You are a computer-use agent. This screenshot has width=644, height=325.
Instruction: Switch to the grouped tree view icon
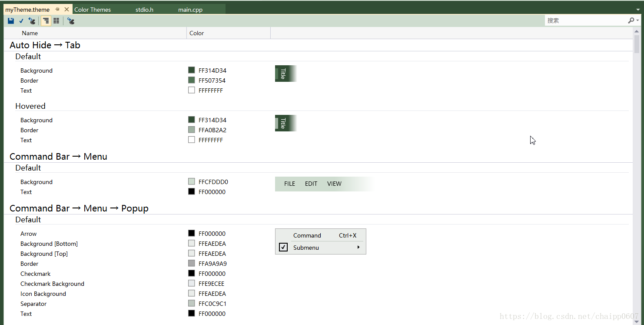tap(46, 21)
